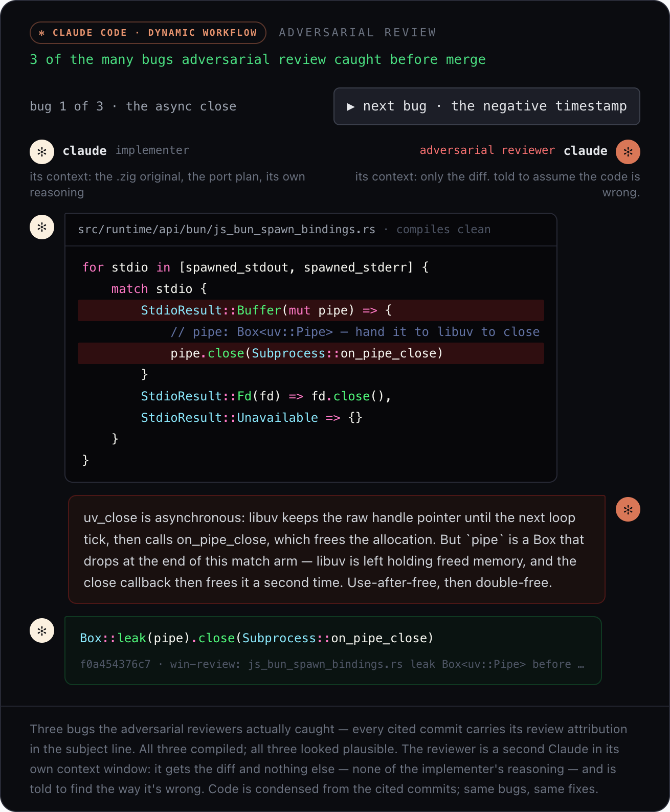This screenshot has width=670, height=812.
Task: Click the asterisk icon in Claude Code badge
Action: tap(42, 33)
